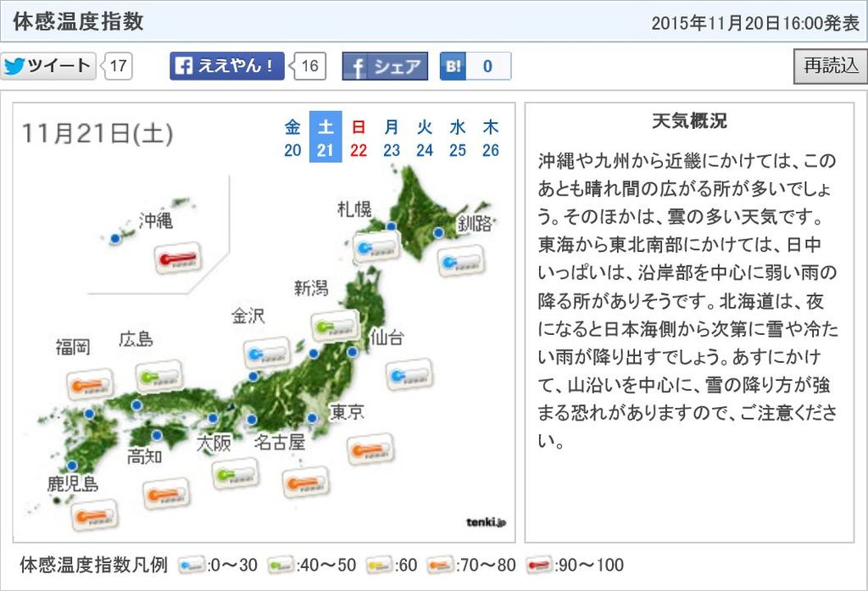Click the Sendai thermometer icon
The height and width of the screenshot is (591, 868).
click(409, 374)
